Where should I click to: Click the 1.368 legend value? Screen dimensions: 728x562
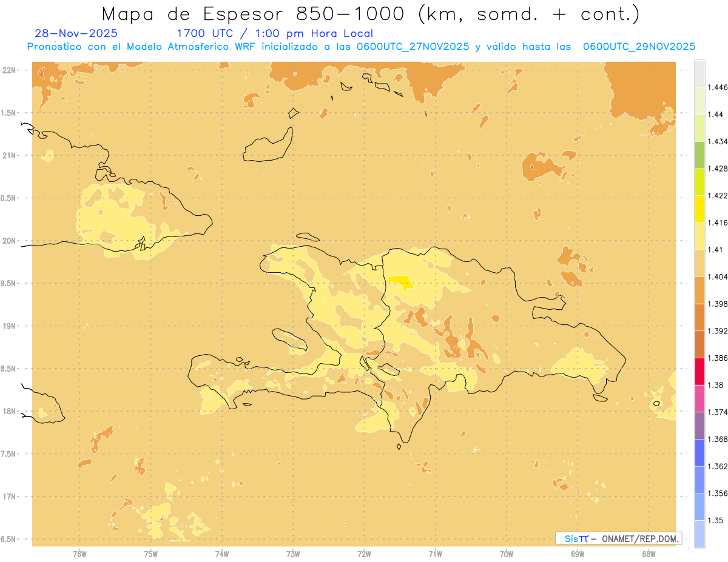click(x=718, y=439)
